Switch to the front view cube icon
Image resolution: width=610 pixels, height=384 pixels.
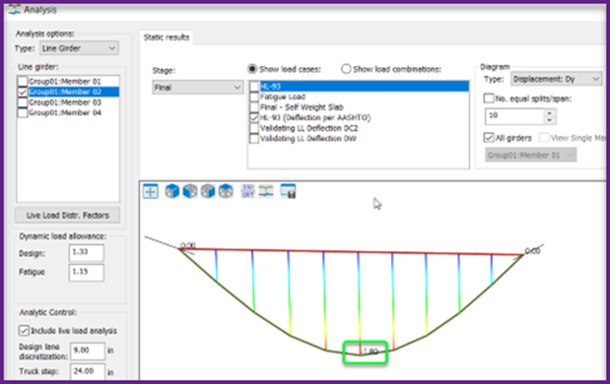pos(190,191)
